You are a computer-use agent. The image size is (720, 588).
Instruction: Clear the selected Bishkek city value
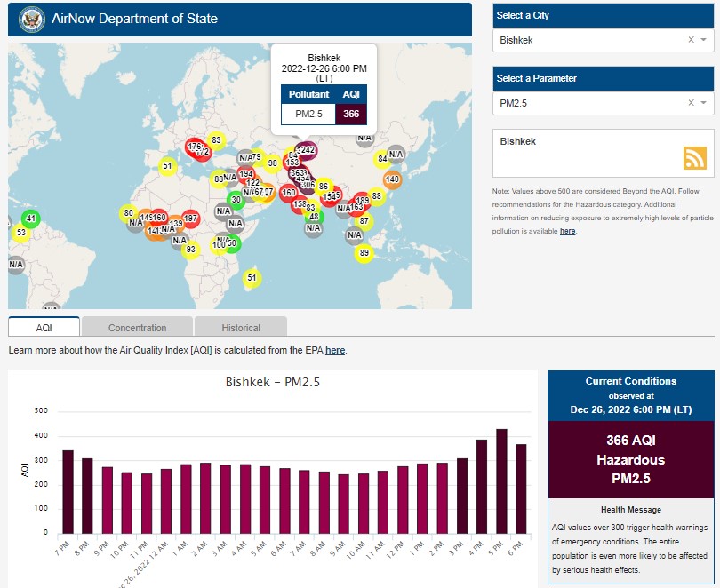691,40
